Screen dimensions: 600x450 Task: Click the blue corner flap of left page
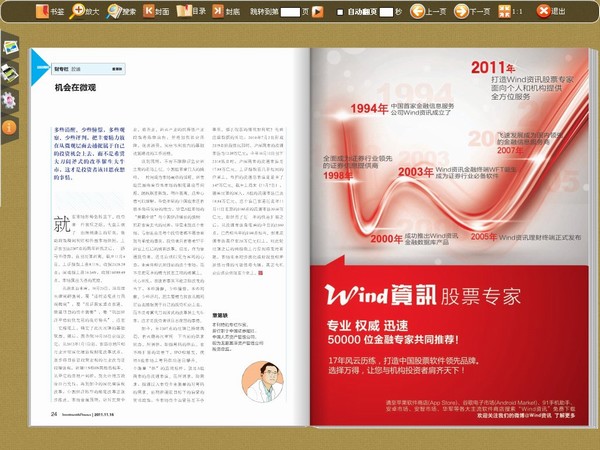[x=39, y=67]
